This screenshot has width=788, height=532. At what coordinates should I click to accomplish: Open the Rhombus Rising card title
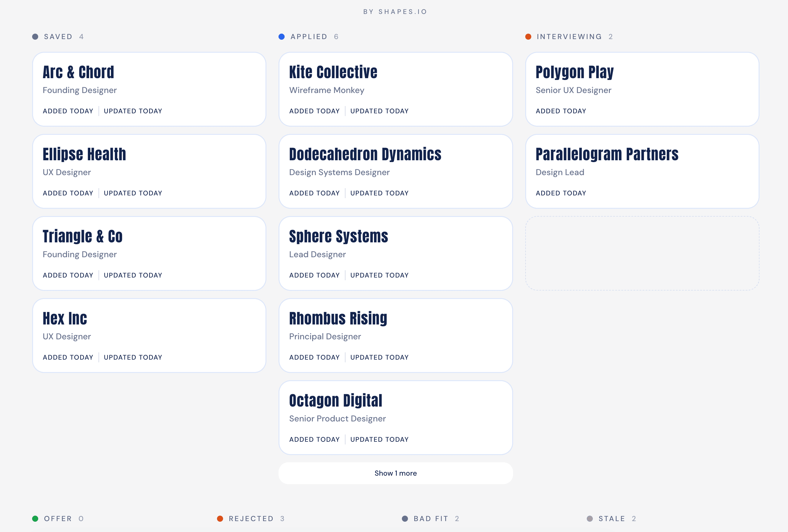pos(338,318)
